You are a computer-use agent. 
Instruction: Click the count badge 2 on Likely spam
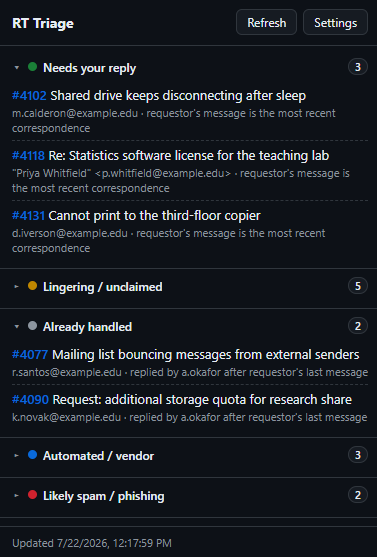click(x=358, y=495)
